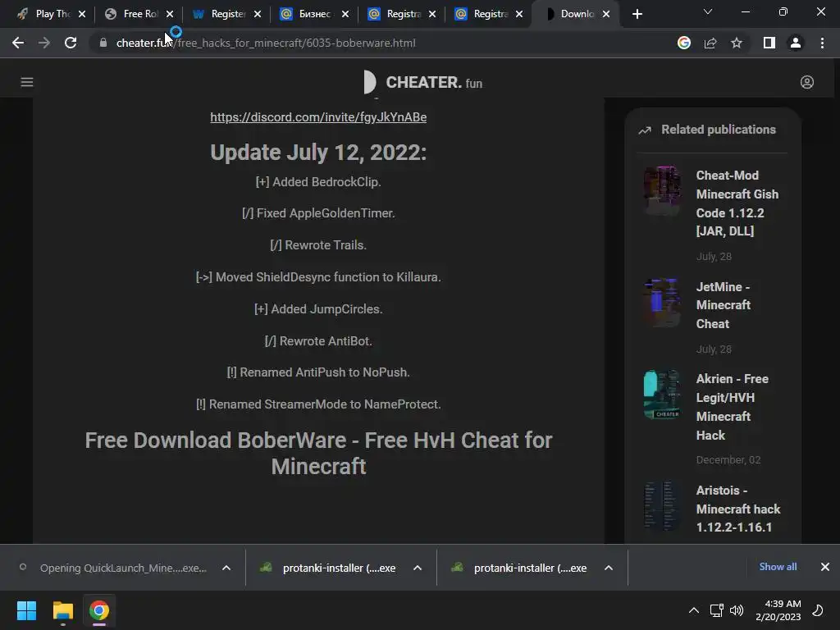Open 'Cheat-Mod Minecraft Gish Code 1.12.2' article
This screenshot has height=630, width=840.
coord(737,203)
